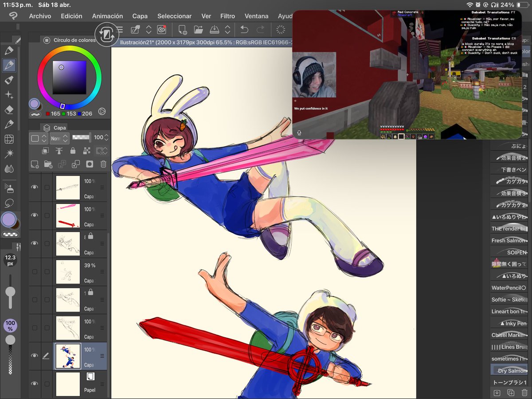Select the airbrush spray tool
This screenshot has width=532, height=399.
(9, 188)
